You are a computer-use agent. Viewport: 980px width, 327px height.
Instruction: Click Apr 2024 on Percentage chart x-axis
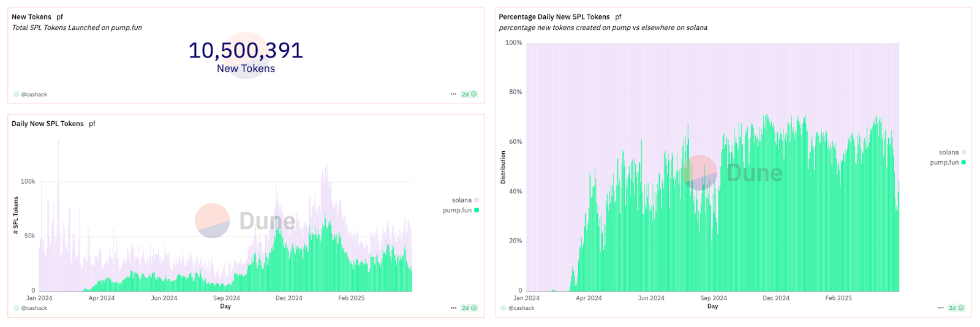[x=589, y=298]
